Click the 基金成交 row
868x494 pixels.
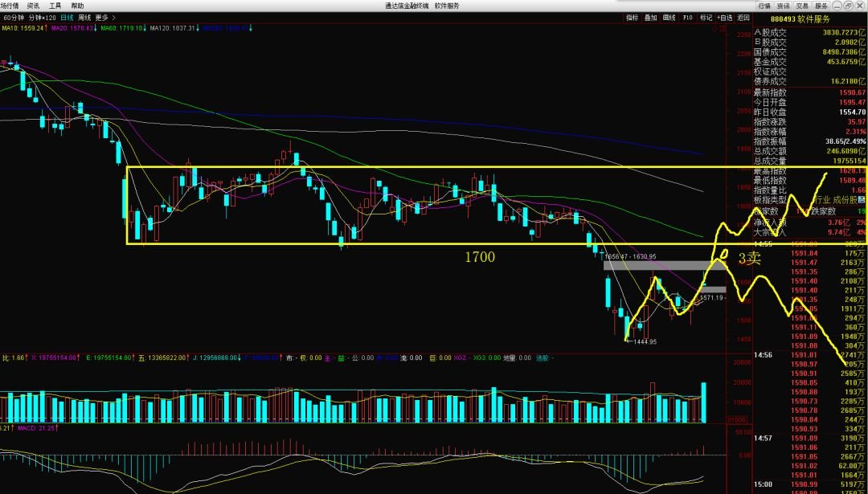point(810,61)
